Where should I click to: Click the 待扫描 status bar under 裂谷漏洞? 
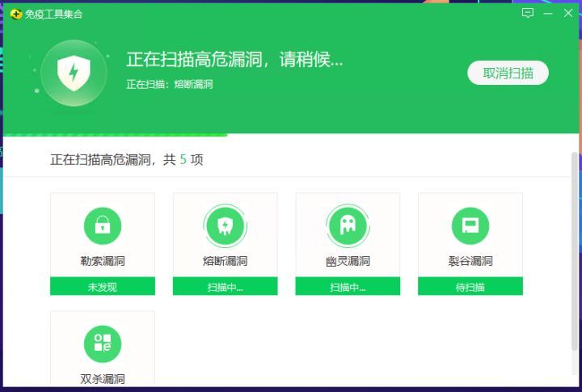point(470,286)
